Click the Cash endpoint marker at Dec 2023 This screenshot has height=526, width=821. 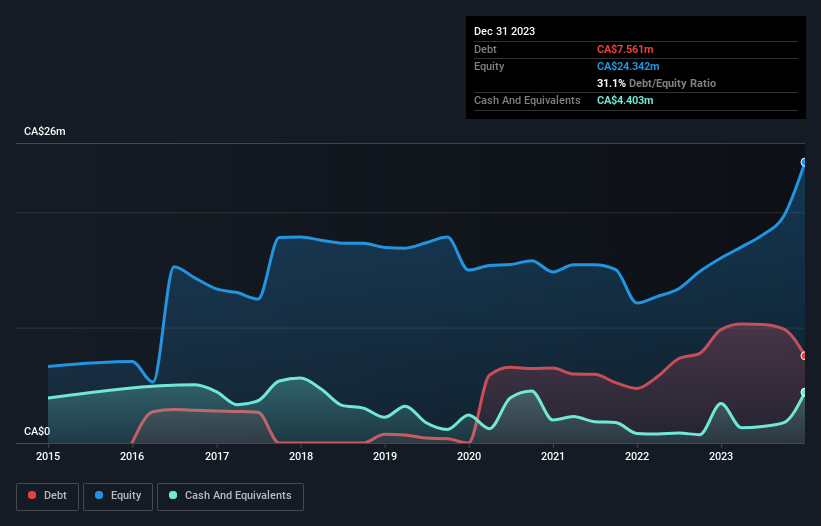coord(804,392)
